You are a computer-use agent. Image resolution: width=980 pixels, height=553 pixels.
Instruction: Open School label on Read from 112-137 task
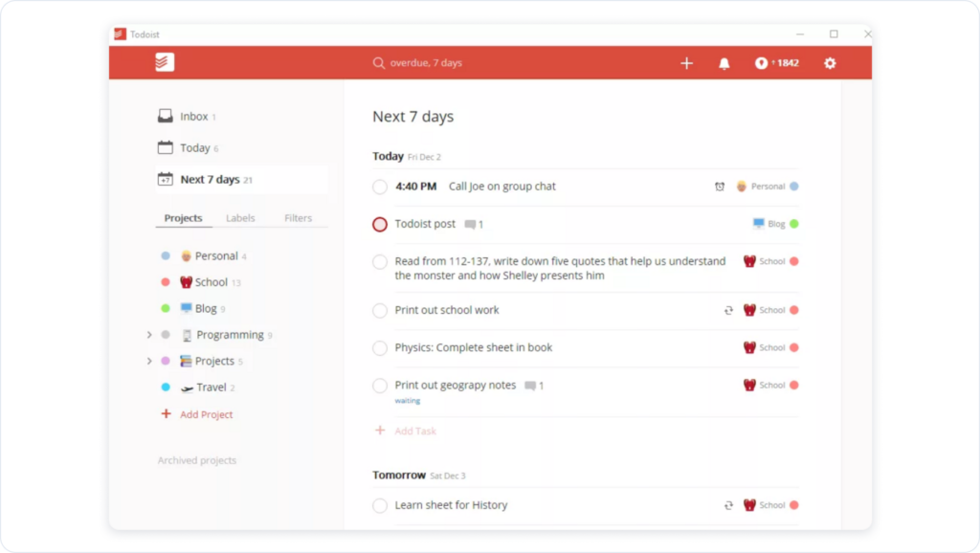772,261
